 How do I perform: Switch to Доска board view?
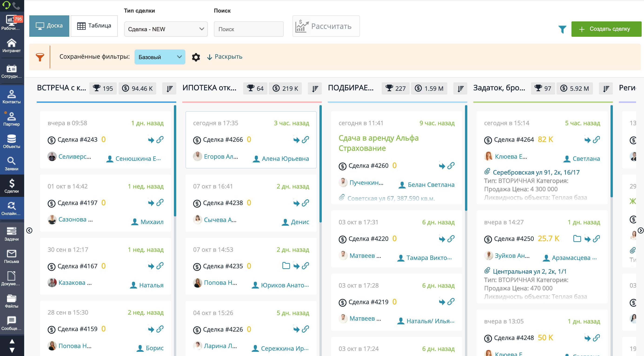point(49,26)
